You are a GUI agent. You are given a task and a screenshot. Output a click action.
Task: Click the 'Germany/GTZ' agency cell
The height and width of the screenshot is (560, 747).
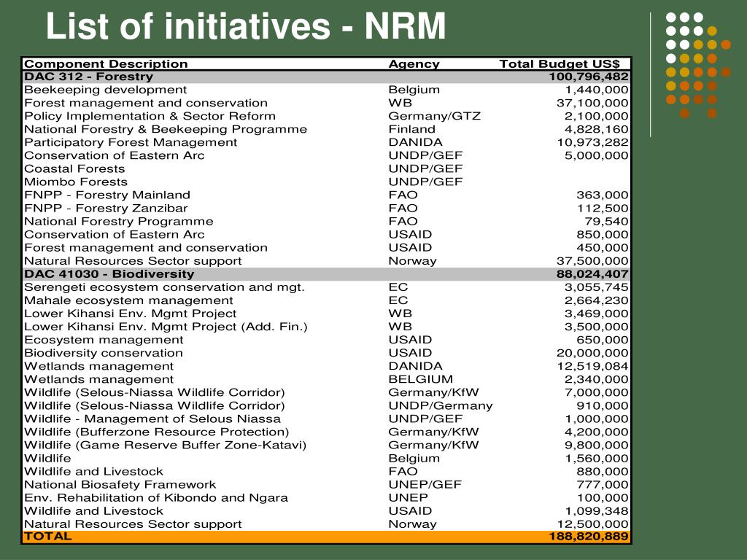click(x=435, y=116)
